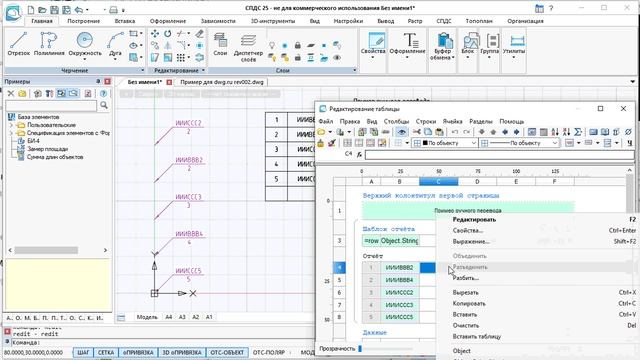Screen dimensions: 640x360
Task: Click the padlock layer icon in Слои panel
Action: coord(298,45)
